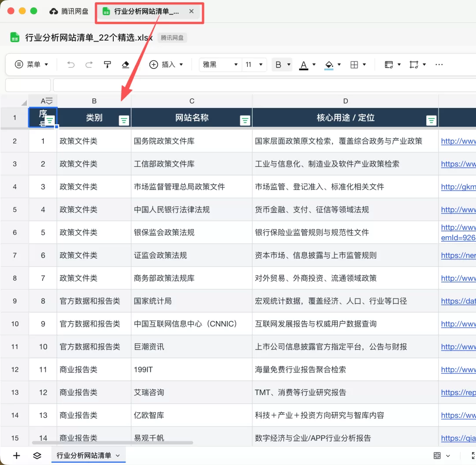
Task: Select column B header
Action: click(x=94, y=101)
